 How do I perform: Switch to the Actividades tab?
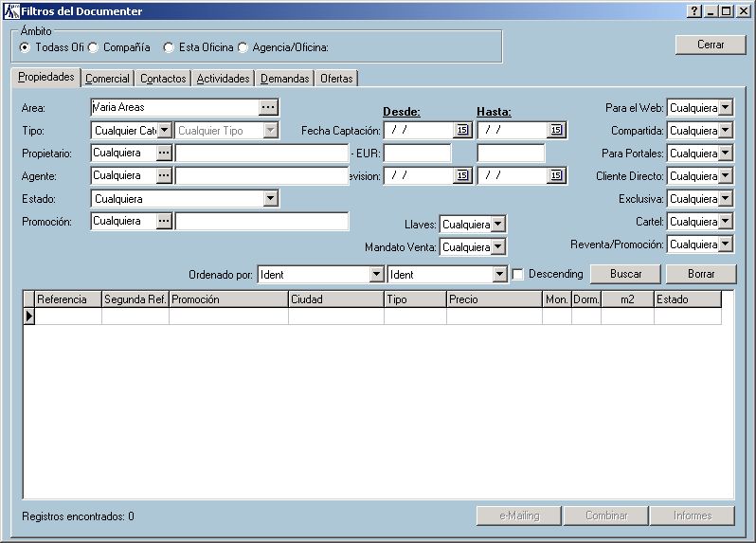click(x=223, y=79)
